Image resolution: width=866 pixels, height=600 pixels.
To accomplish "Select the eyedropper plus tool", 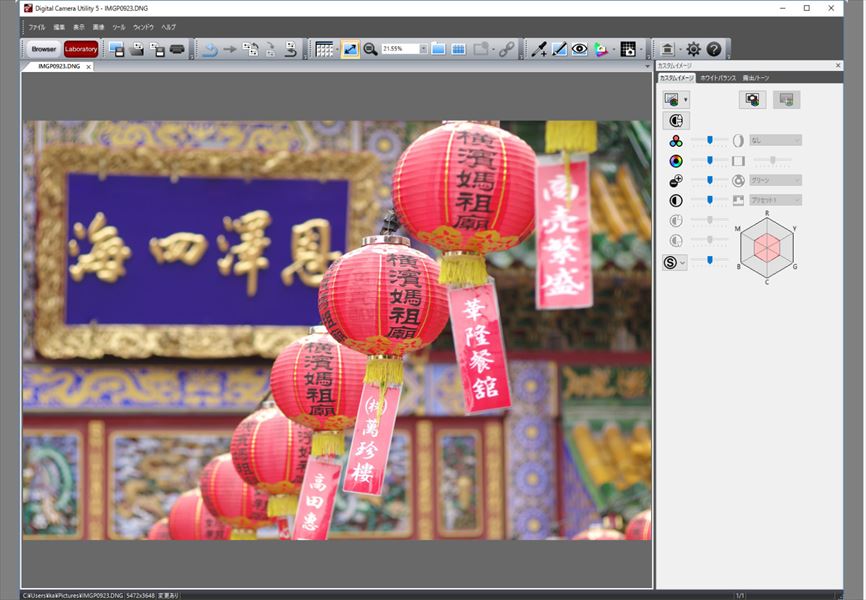I will pyautogui.click(x=538, y=49).
